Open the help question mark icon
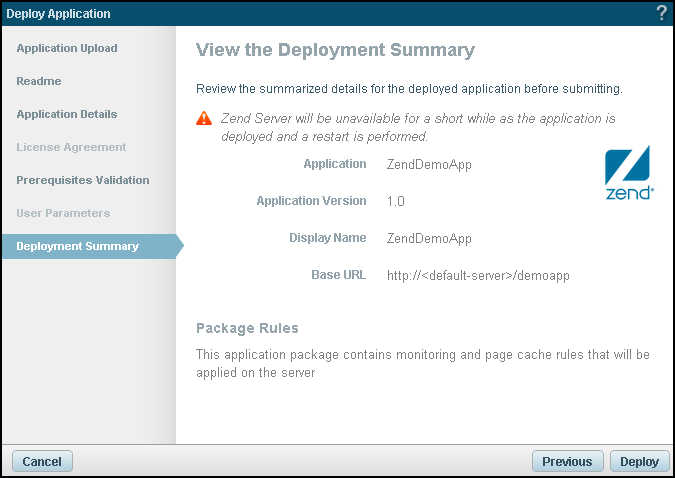675x478 pixels. (x=661, y=13)
